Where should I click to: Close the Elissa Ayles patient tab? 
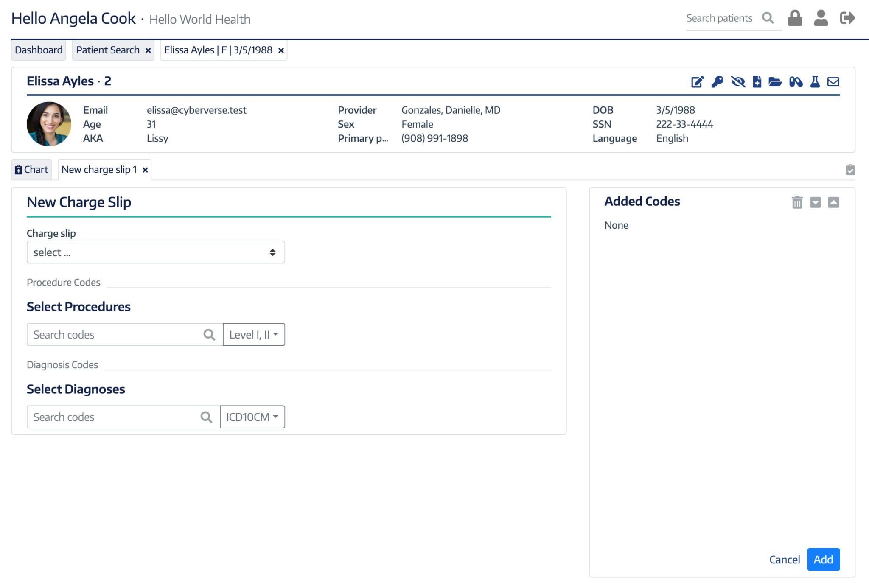click(x=281, y=50)
